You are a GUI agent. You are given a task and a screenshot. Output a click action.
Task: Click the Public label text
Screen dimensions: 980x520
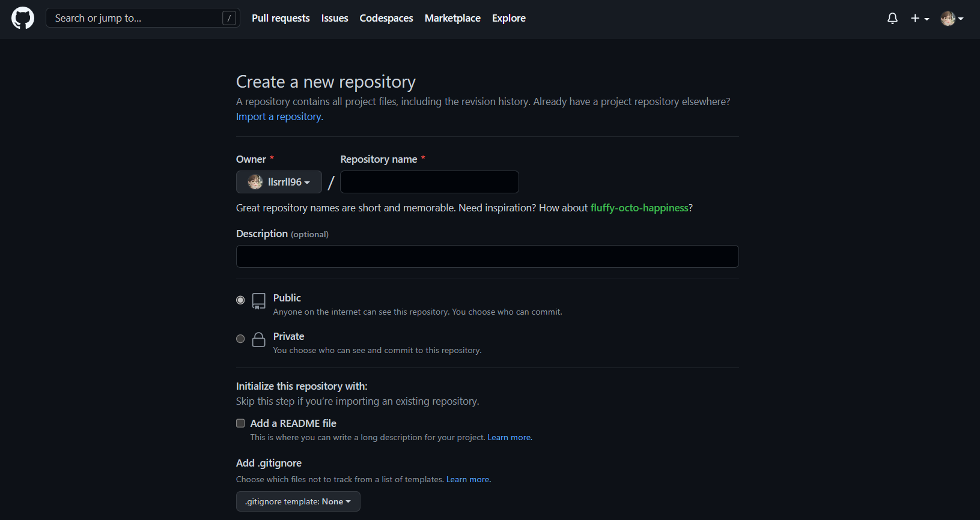287,298
